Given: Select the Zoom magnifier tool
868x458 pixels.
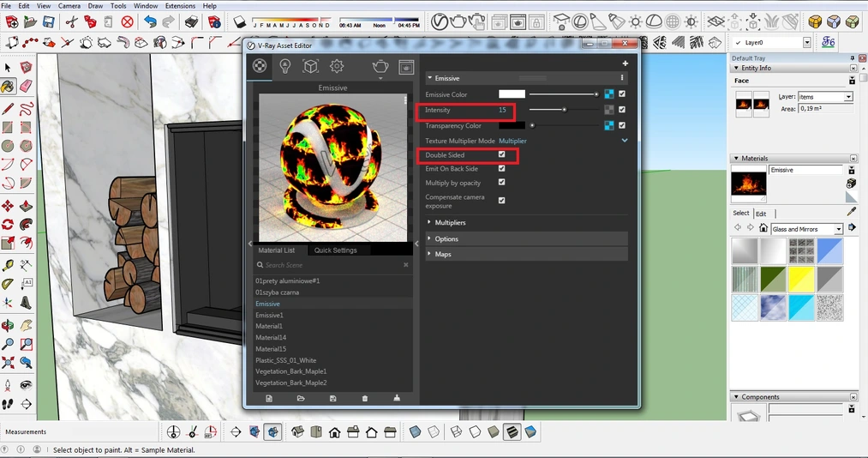Looking at the screenshot, I should (x=8, y=345).
